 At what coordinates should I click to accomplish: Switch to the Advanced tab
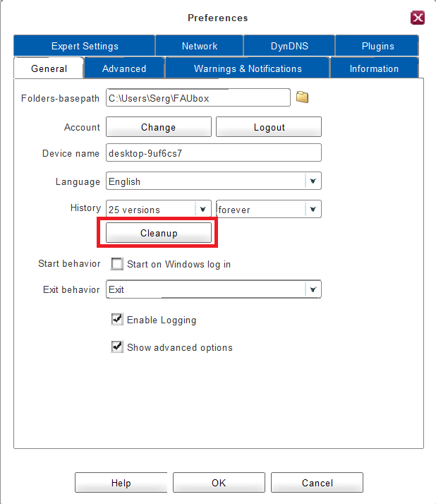pyautogui.click(x=124, y=68)
